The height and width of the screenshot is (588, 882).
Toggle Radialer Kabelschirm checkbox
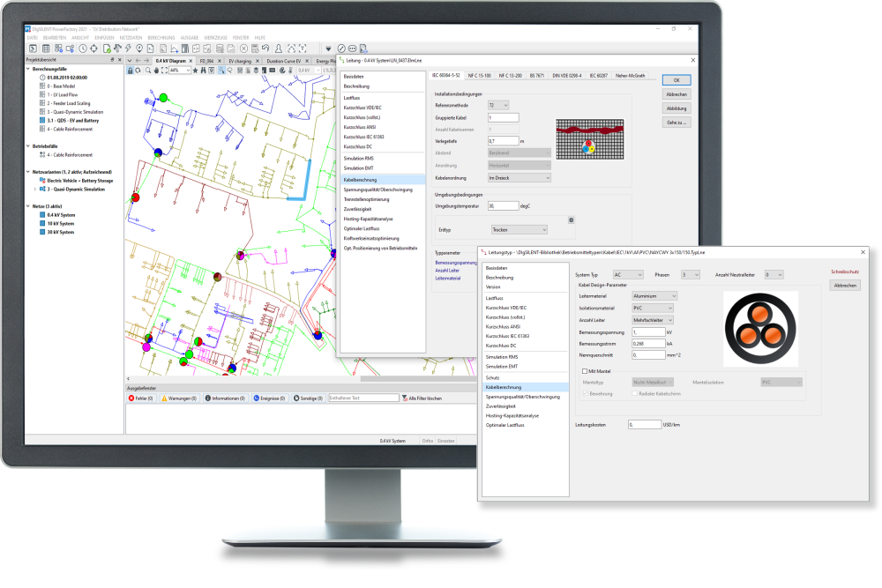click(x=634, y=393)
